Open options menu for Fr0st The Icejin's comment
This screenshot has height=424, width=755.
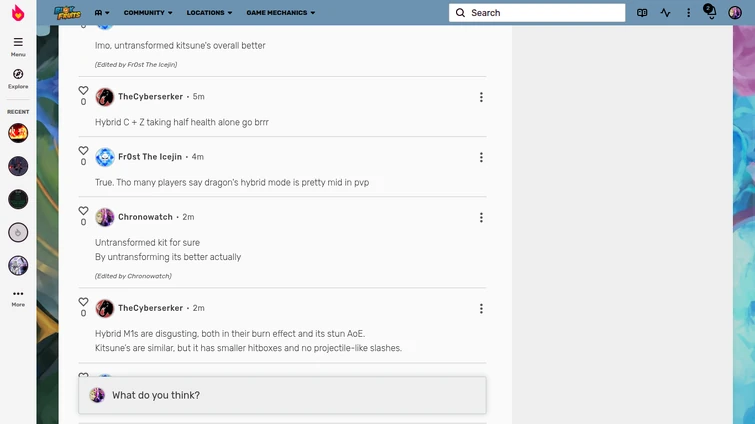pos(481,157)
